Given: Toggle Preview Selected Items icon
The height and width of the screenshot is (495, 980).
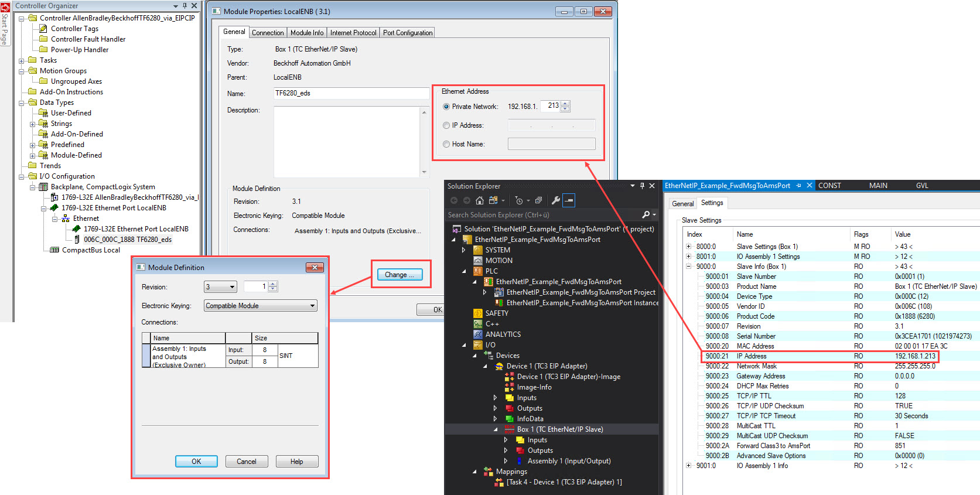Looking at the screenshot, I should (x=569, y=200).
